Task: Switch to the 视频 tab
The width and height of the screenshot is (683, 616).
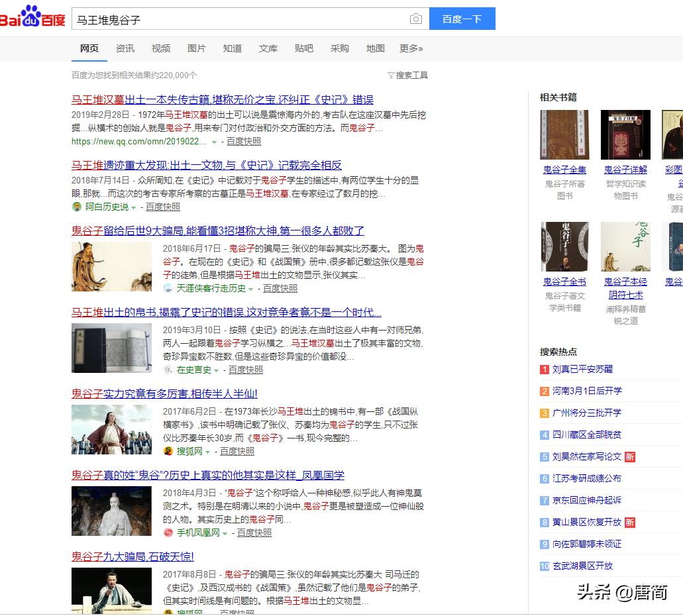Action: pos(160,48)
